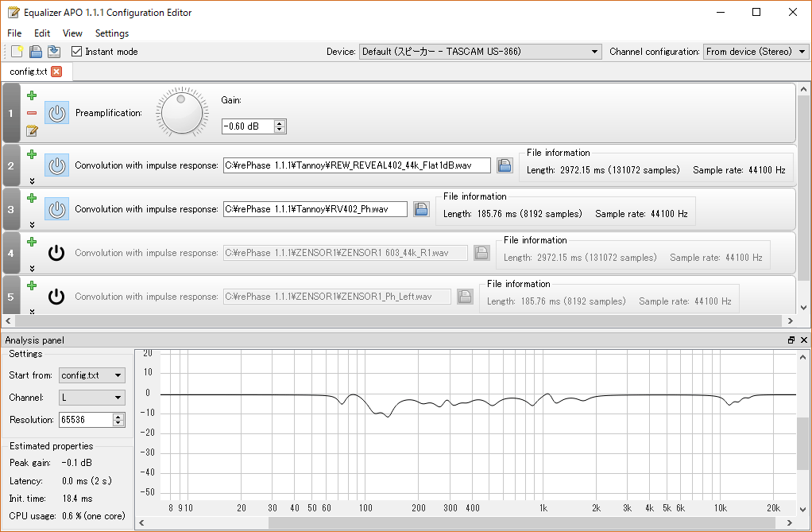Click the RV402_Ph.wav path field
The width and height of the screenshot is (812, 532).
(x=315, y=209)
